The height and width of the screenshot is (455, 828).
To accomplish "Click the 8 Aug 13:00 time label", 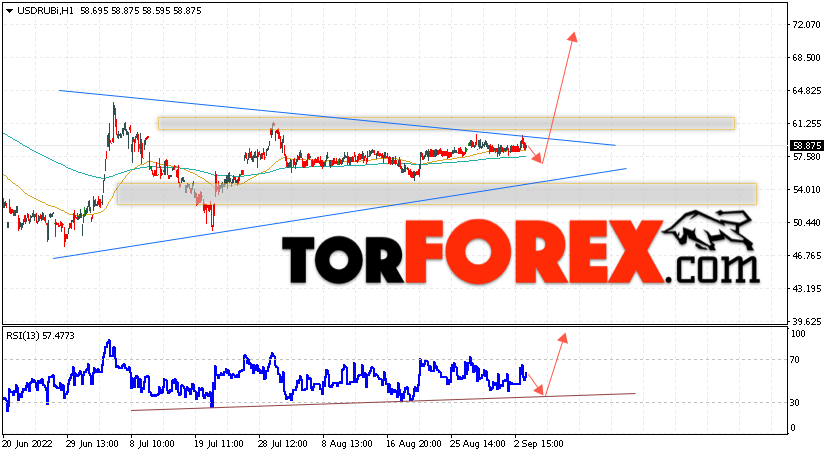I will 347,444.
